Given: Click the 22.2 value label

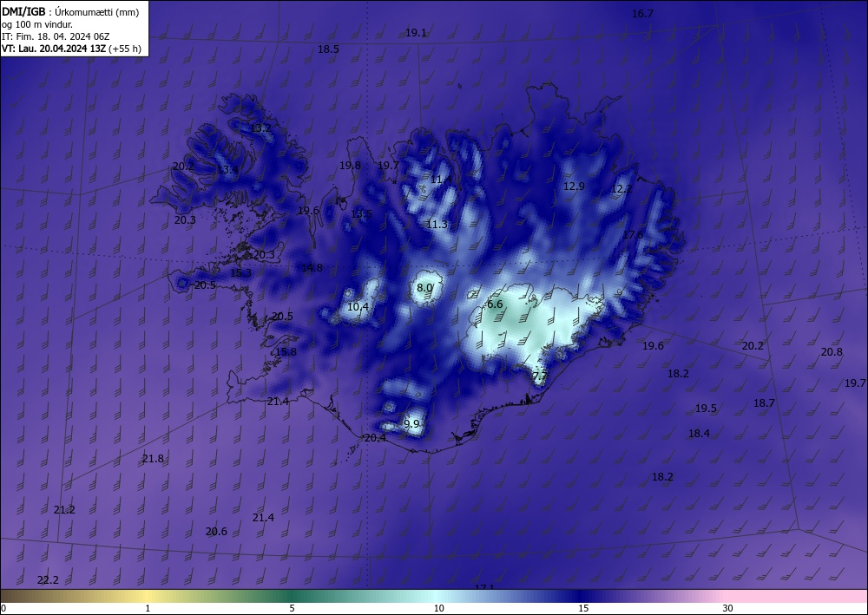Looking at the screenshot, I should [x=48, y=580].
